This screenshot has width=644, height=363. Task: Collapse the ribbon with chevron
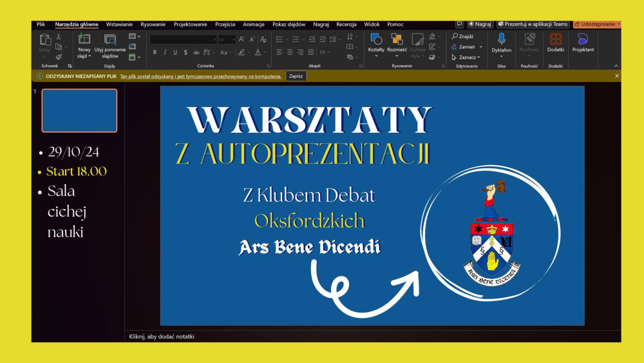[616, 66]
